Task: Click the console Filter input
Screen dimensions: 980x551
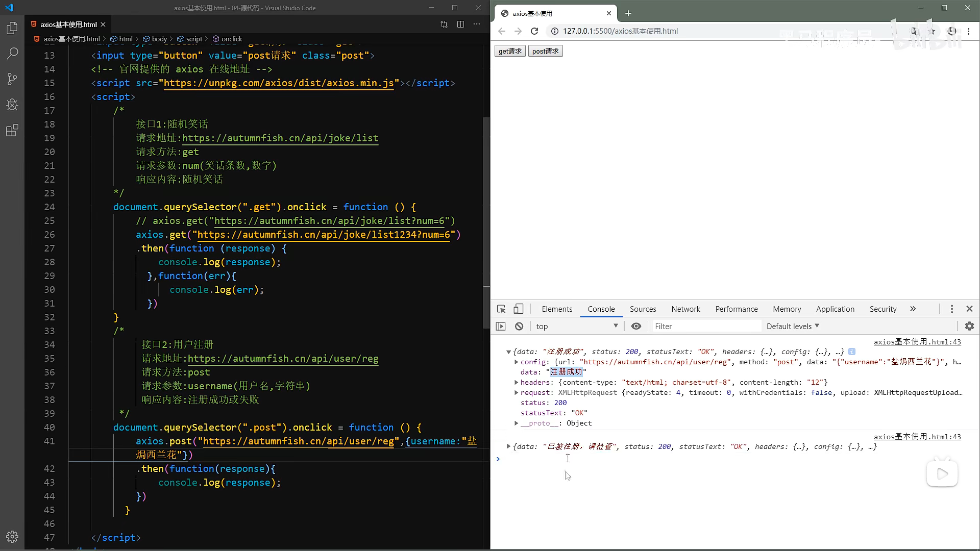Action: [x=707, y=327]
